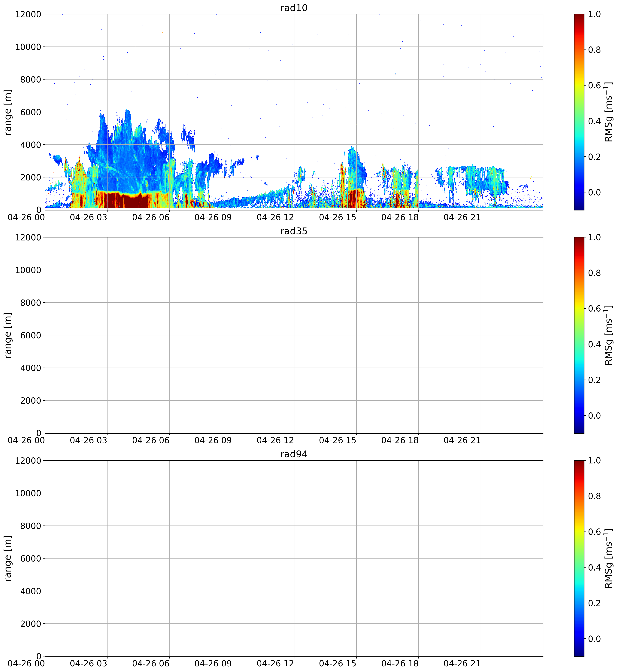The height and width of the screenshot is (672, 618).
Task: Click the 12000 tick on rad10 y-axis
Action: tap(28, 14)
